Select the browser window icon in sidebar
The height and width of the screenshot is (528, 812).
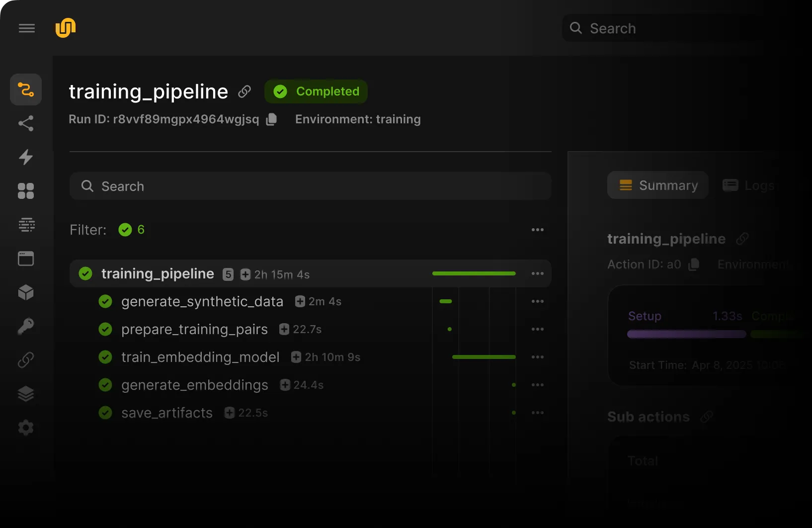pos(25,259)
